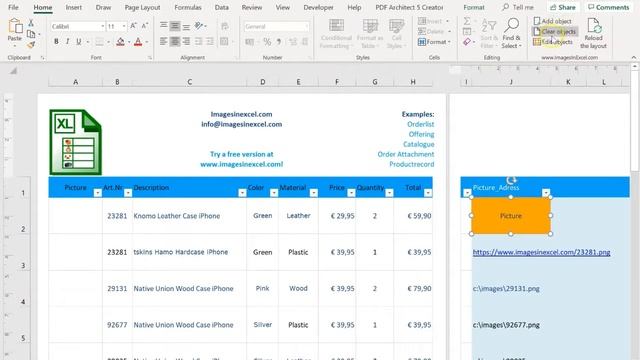Open Find & Select magnifier menu
Viewport: 640px width, 360px height.
coord(511,33)
